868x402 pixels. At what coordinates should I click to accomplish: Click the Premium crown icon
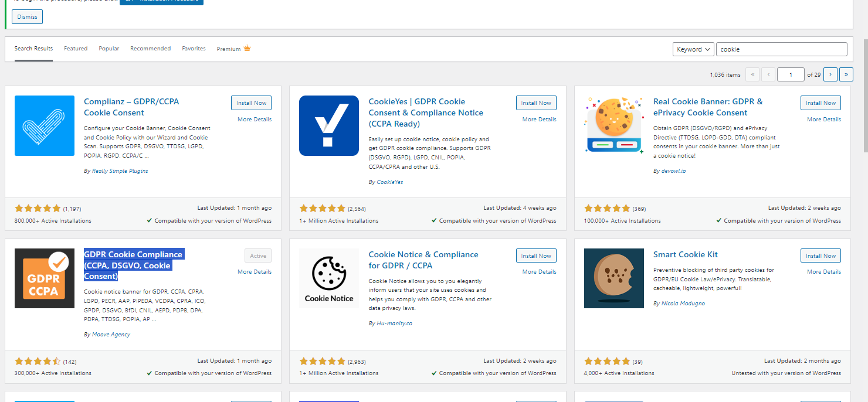[x=247, y=48]
